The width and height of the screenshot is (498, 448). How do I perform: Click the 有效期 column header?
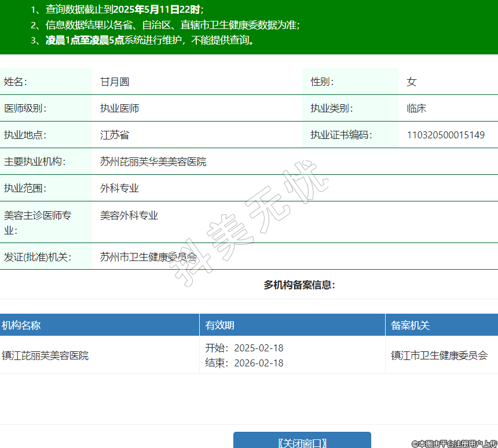(220, 325)
